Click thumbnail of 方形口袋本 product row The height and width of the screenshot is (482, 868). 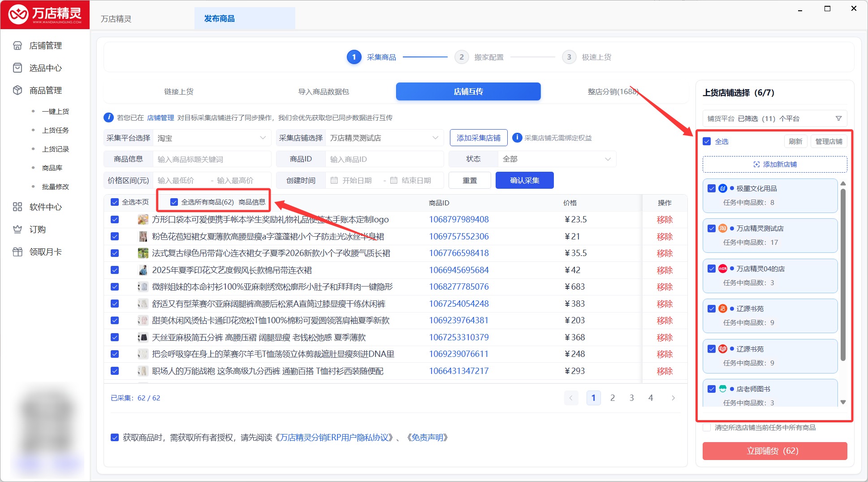[143, 219]
